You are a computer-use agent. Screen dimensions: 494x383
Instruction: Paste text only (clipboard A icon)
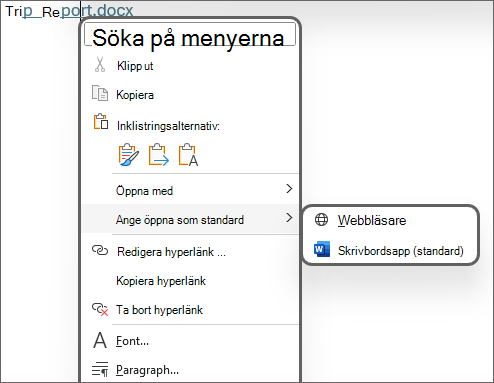tap(188, 155)
